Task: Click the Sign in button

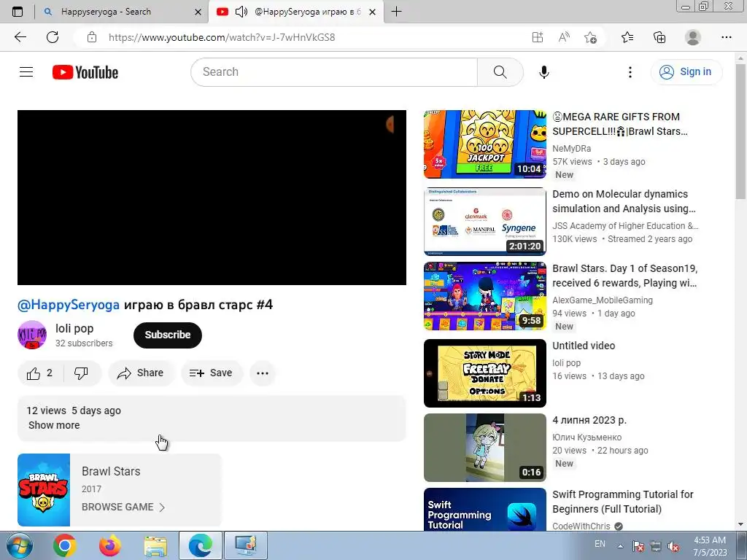Action: point(686,72)
